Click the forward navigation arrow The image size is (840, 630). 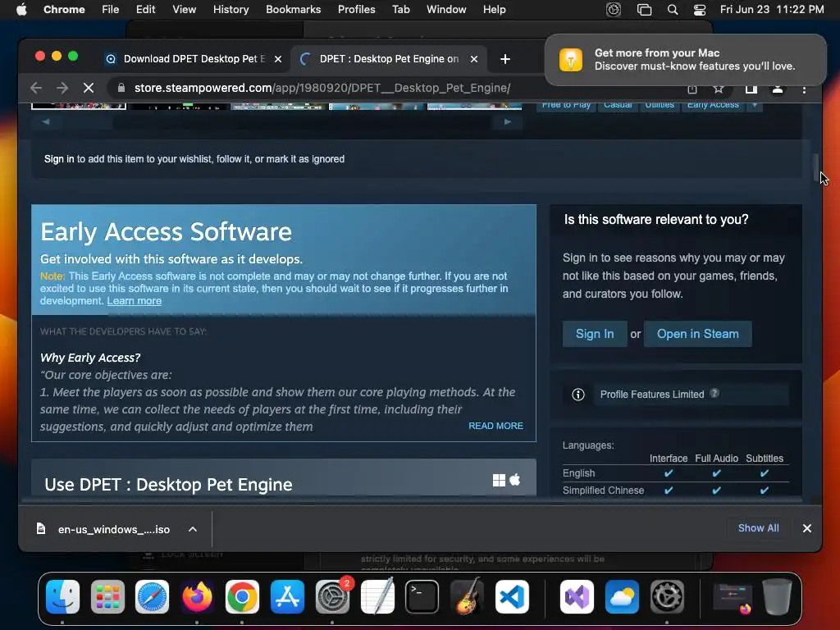pyautogui.click(x=62, y=88)
